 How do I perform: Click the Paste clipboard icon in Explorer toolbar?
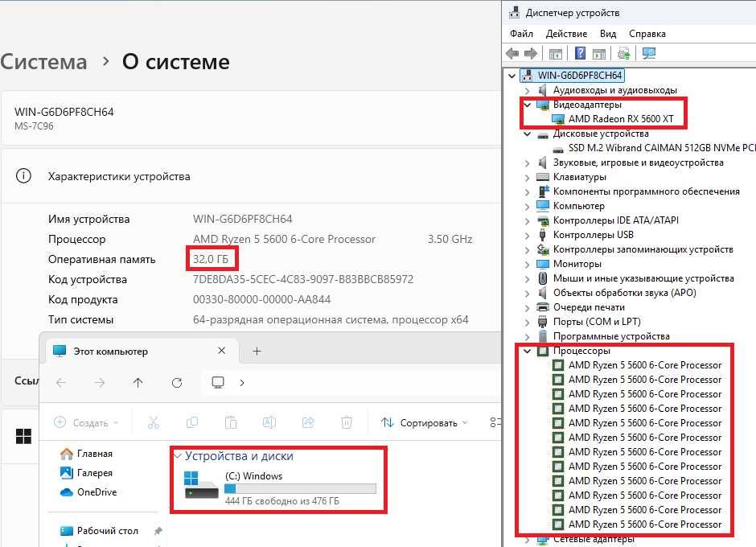(231, 422)
